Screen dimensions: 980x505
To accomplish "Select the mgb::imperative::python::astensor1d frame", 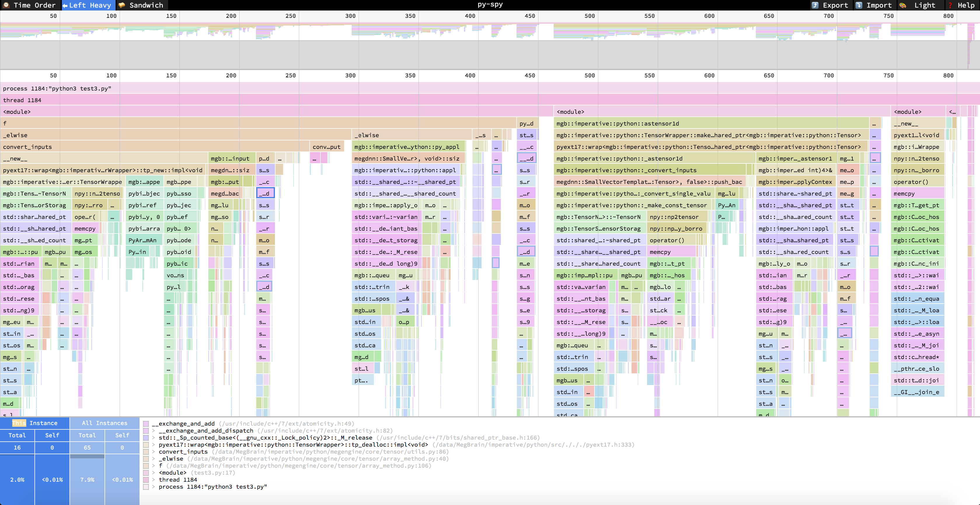I will click(x=712, y=123).
